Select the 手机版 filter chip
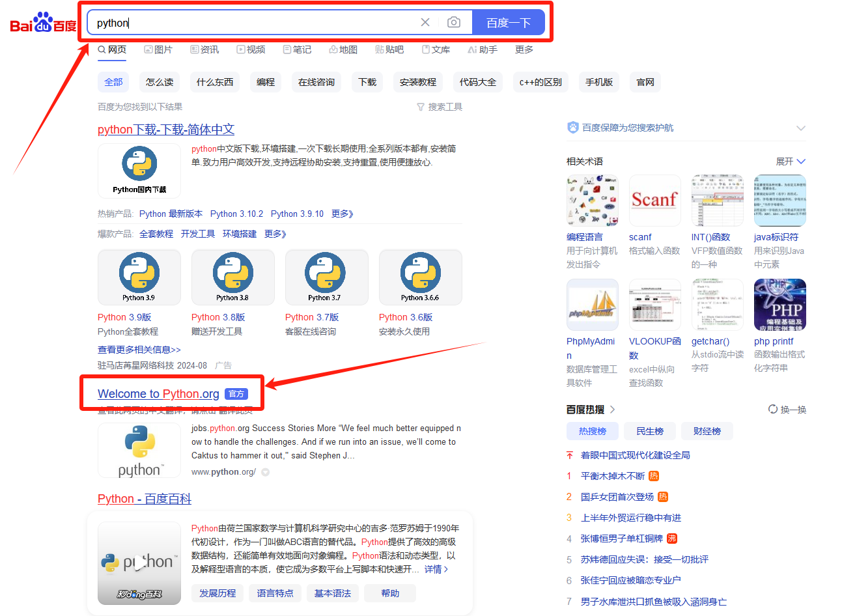 click(x=599, y=82)
